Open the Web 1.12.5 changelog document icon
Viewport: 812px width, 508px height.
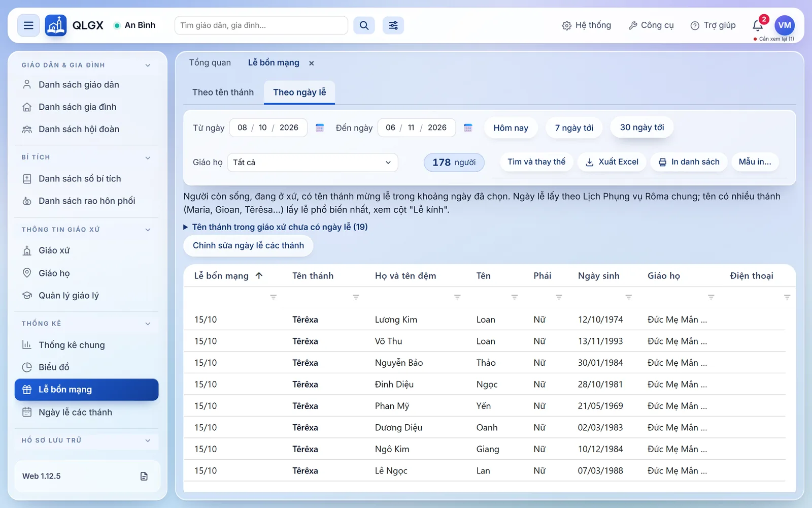coord(144,476)
